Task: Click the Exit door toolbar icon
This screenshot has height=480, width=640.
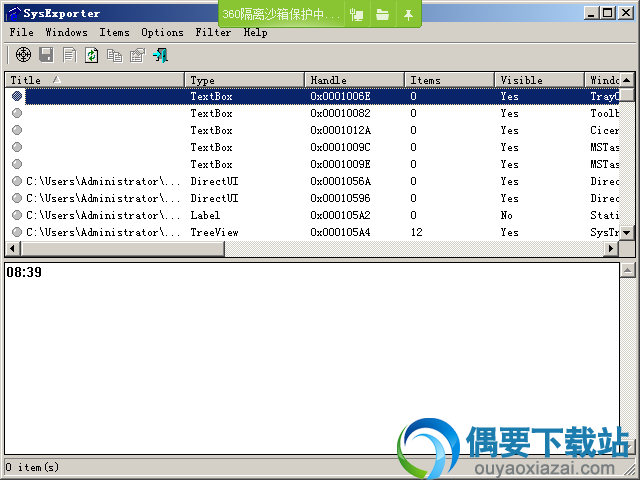Action: coord(160,55)
